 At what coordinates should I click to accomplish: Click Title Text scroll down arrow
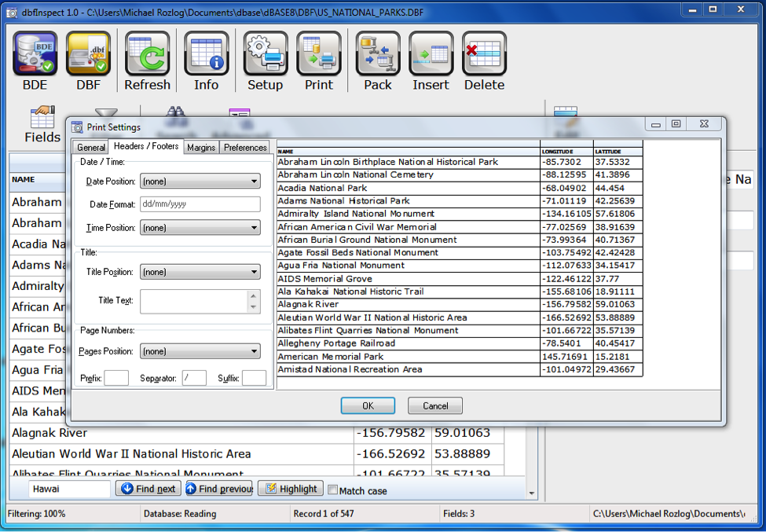tap(253, 307)
